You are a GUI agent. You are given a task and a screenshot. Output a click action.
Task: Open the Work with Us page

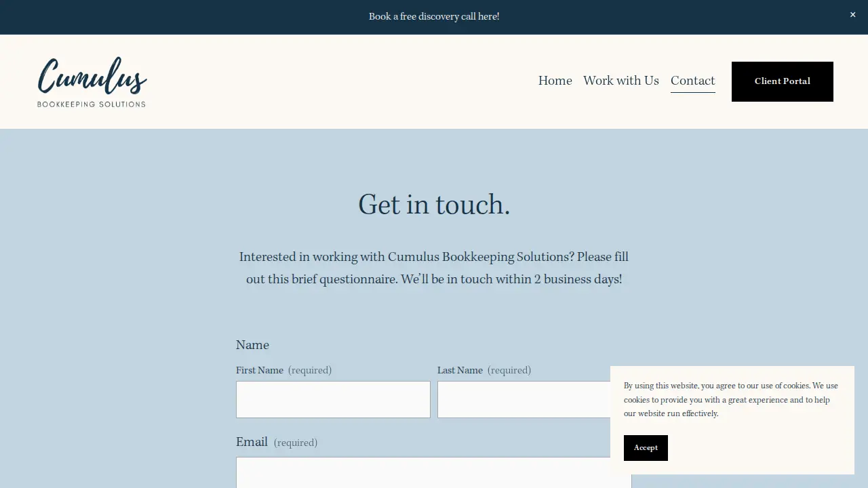tap(621, 81)
